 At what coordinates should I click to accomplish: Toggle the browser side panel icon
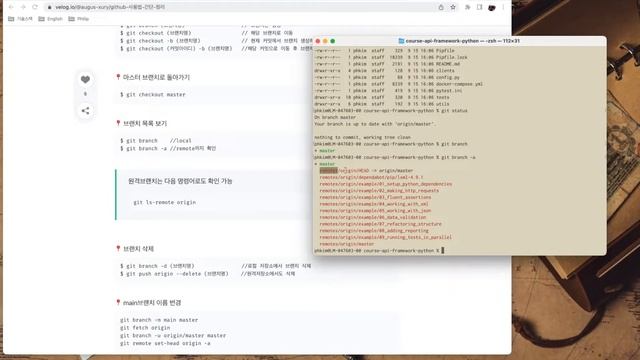[480, 7]
